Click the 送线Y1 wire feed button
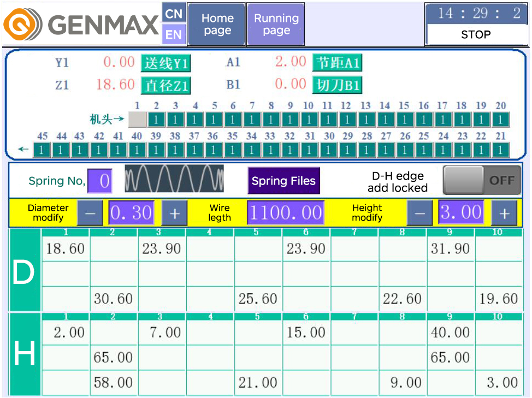 coord(165,63)
